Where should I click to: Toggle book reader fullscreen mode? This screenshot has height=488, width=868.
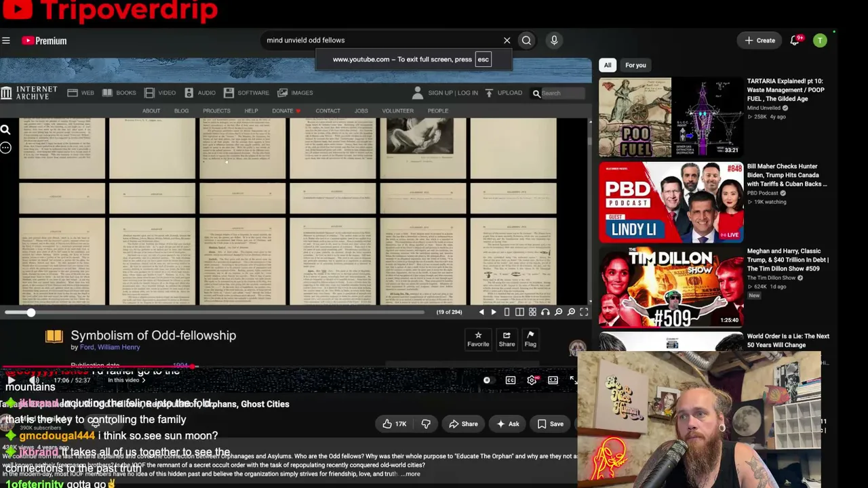point(584,312)
